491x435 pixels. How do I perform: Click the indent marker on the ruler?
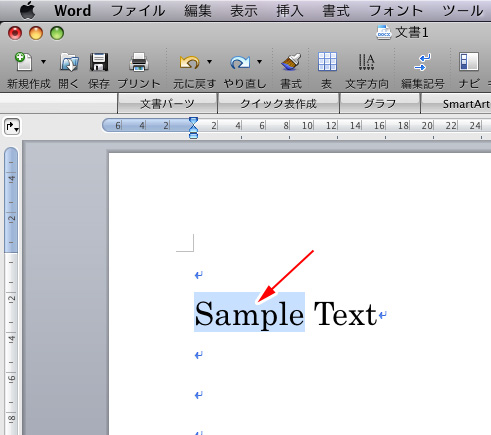tap(193, 127)
